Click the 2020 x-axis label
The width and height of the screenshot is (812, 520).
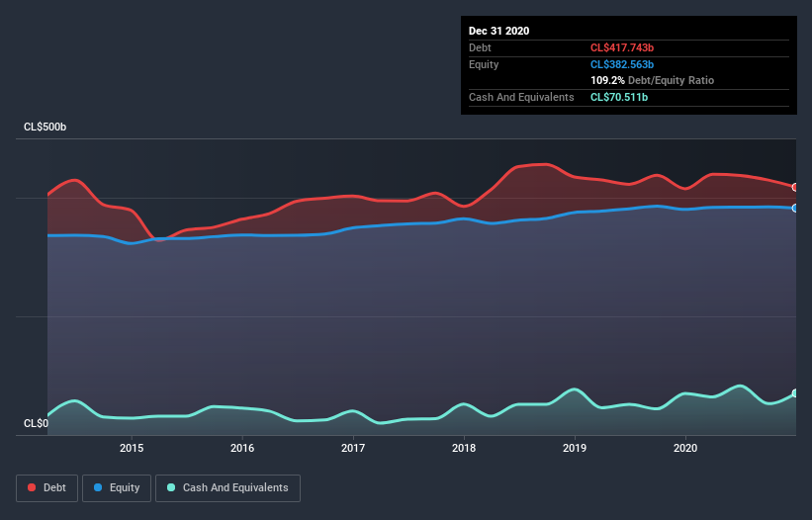685,448
